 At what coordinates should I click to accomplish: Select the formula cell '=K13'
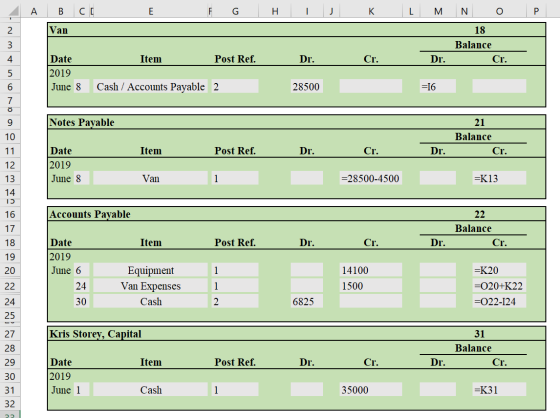[x=499, y=178]
